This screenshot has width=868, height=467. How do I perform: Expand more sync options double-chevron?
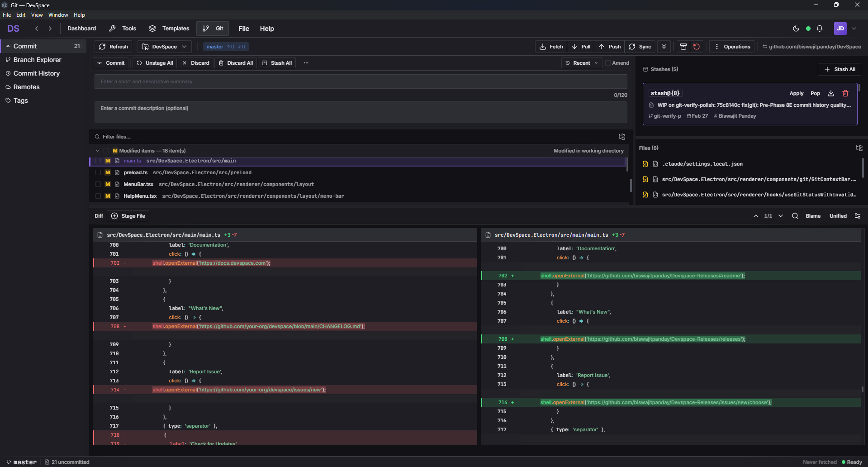(664, 47)
